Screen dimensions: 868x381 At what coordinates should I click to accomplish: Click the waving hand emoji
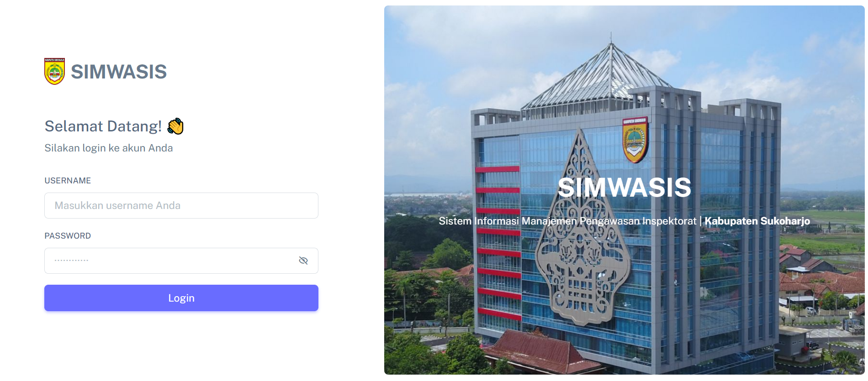[175, 126]
